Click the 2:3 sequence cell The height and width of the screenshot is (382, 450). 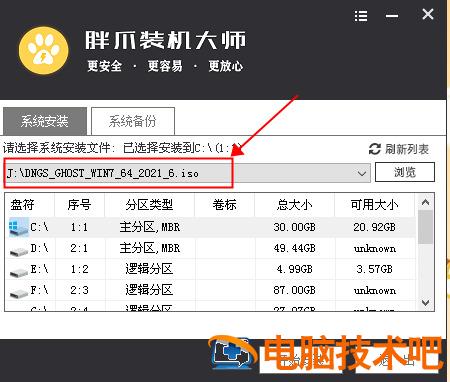79,290
